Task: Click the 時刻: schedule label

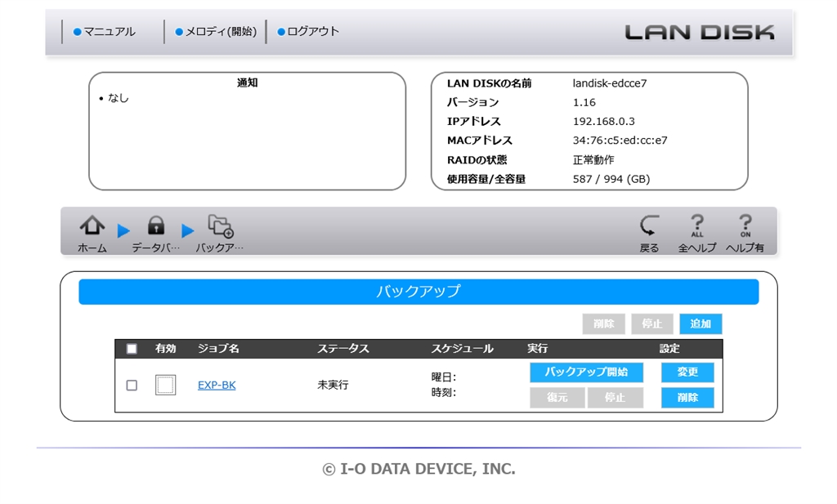Action: [444, 393]
